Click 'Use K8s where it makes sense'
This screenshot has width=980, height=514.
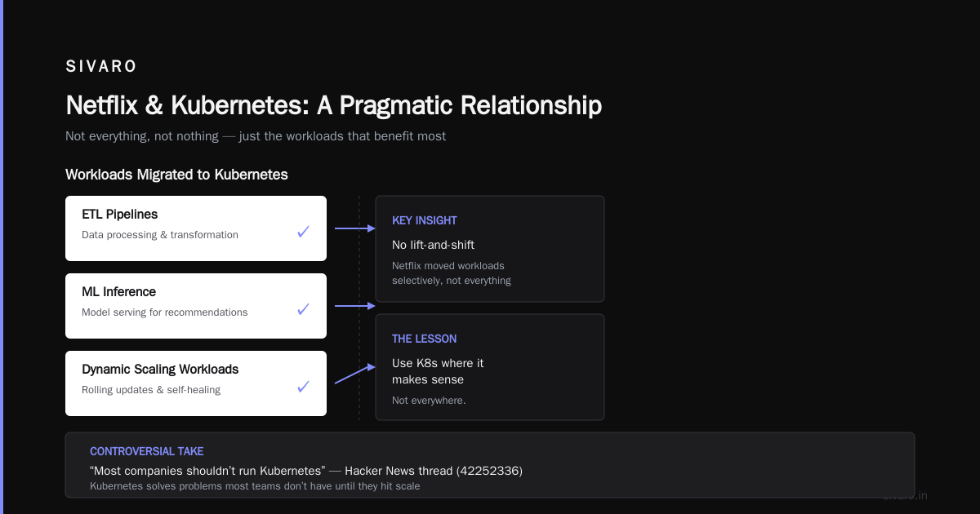pyautogui.click(x=438, y=371)
